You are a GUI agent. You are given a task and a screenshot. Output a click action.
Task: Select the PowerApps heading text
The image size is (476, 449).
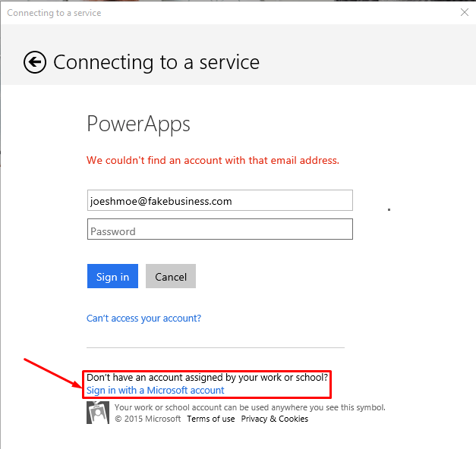138,124
